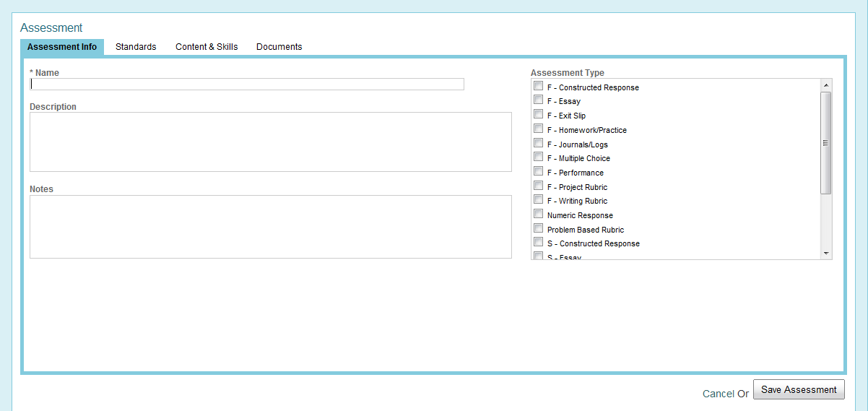Image resolution: width=868 pixels, height=411 pixels.
Task: Click the assessment type list scroll-up arrow
Action: (x=826, y=85)
